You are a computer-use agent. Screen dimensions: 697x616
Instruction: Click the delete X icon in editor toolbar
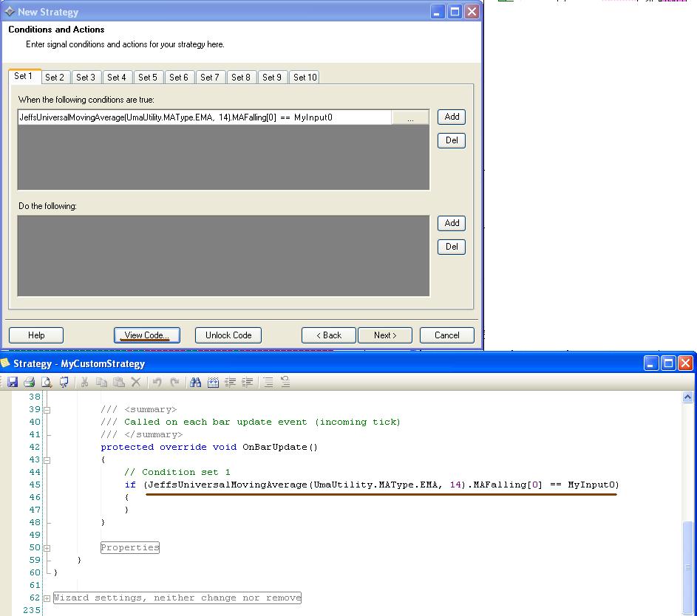tap(136, 382)
